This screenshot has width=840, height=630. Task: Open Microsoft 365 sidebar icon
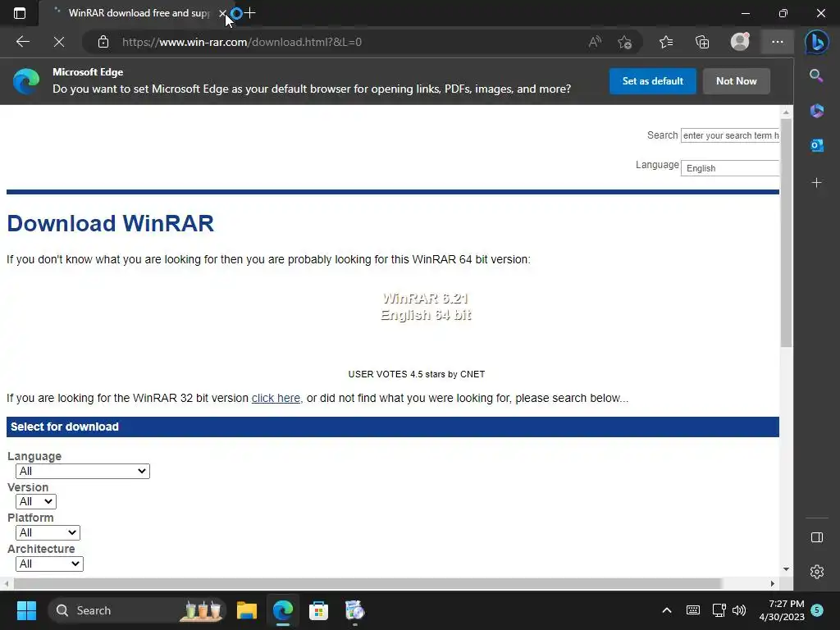point(816,111)
